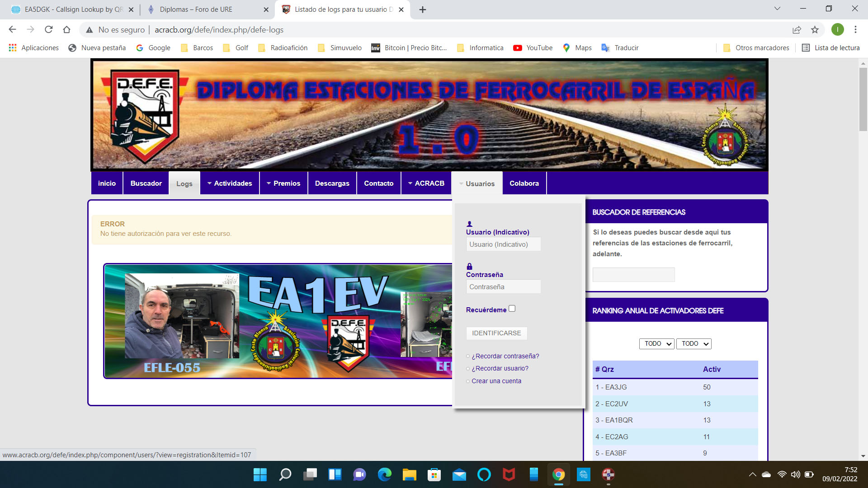This screenshot has height=488, width=868.
Task: Open second TODO ranking dropdown
Action: click(x=694, y=344)
